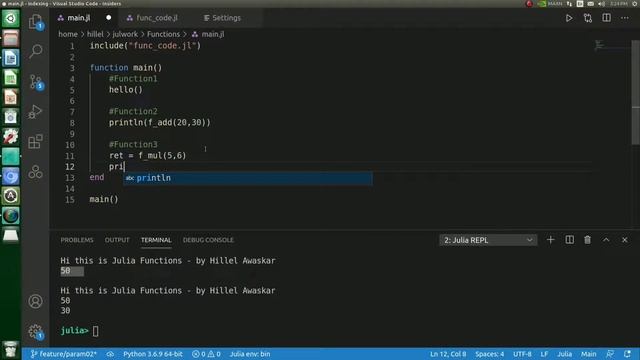Click the Functions breadcrumb segment
The width and height of the screenshot is (640, 360).
tap(163, 34)
